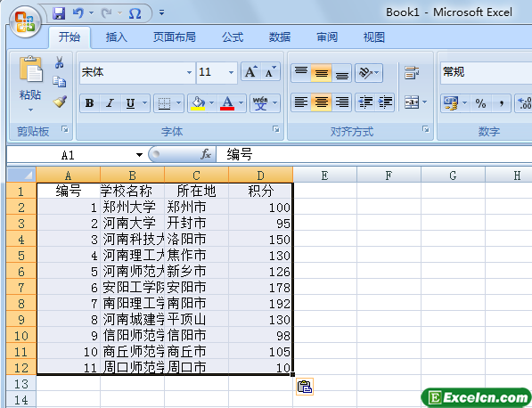The height and width of the screenshot is (408, 532).
Task: Click the Paste clipboard icon
Action: [x=30, y=69]
